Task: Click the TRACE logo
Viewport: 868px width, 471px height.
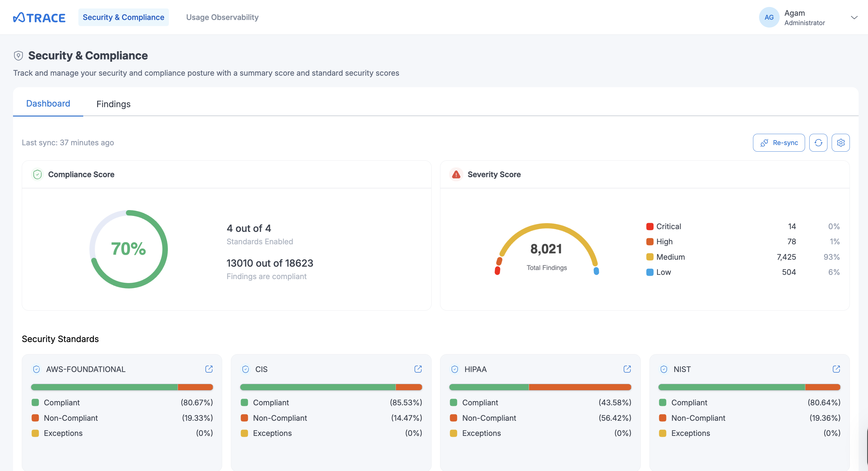Action: pos(39,17)
